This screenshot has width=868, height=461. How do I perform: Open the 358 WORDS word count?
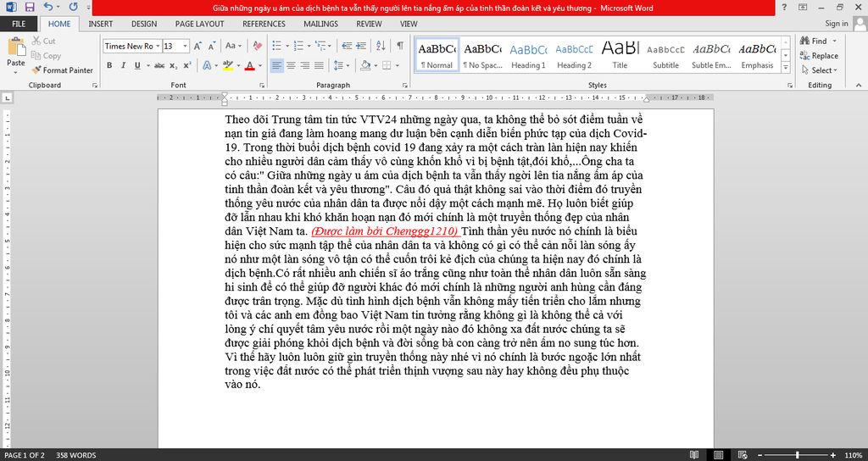75,455
